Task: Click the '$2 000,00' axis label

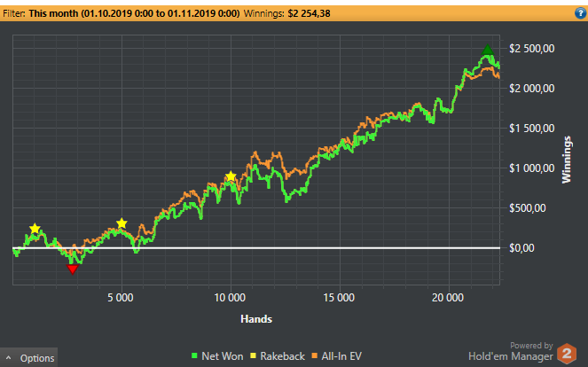Action: tap(531, 88)
